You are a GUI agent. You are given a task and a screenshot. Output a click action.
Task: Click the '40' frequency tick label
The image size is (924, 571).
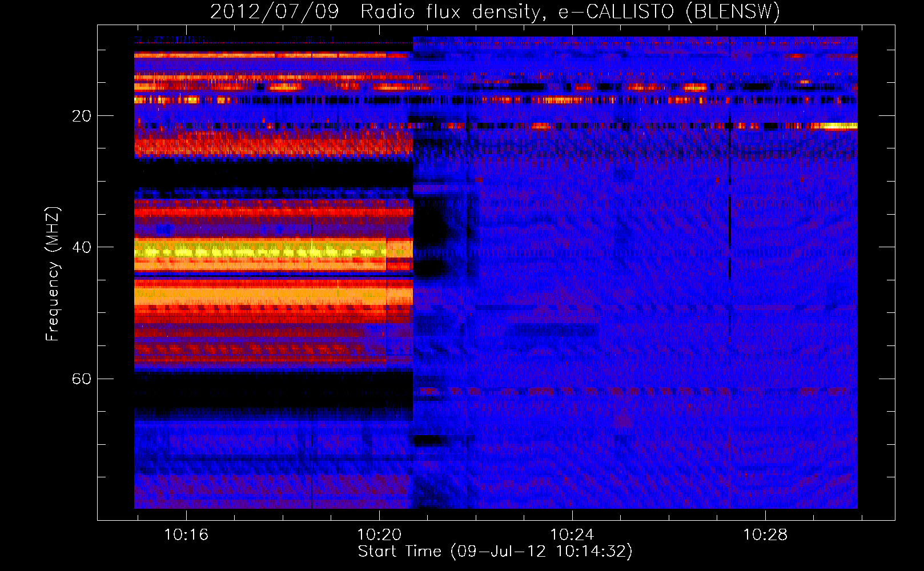[81, 247]
